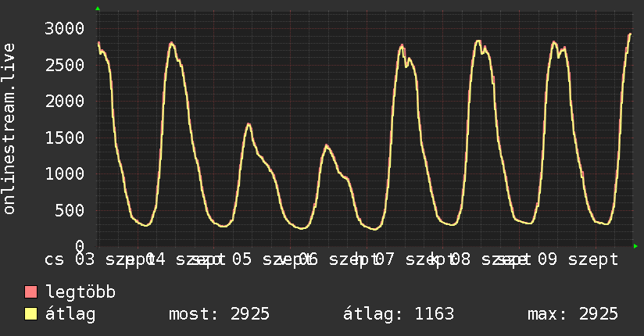Click the most: 2925 value
This screenshot has width=644, height=336.
click(219, 314)
